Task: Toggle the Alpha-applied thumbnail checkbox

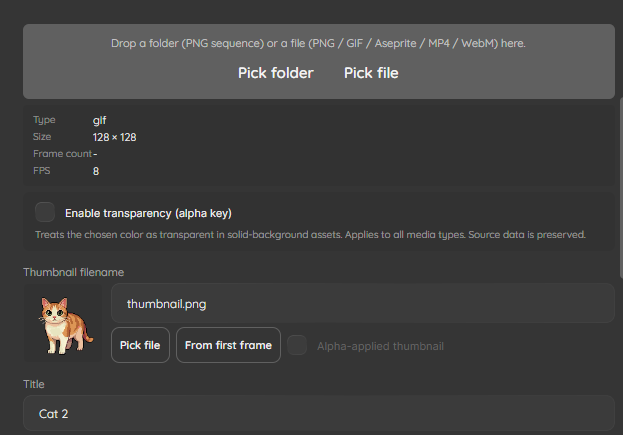Action: click(297, 345)
